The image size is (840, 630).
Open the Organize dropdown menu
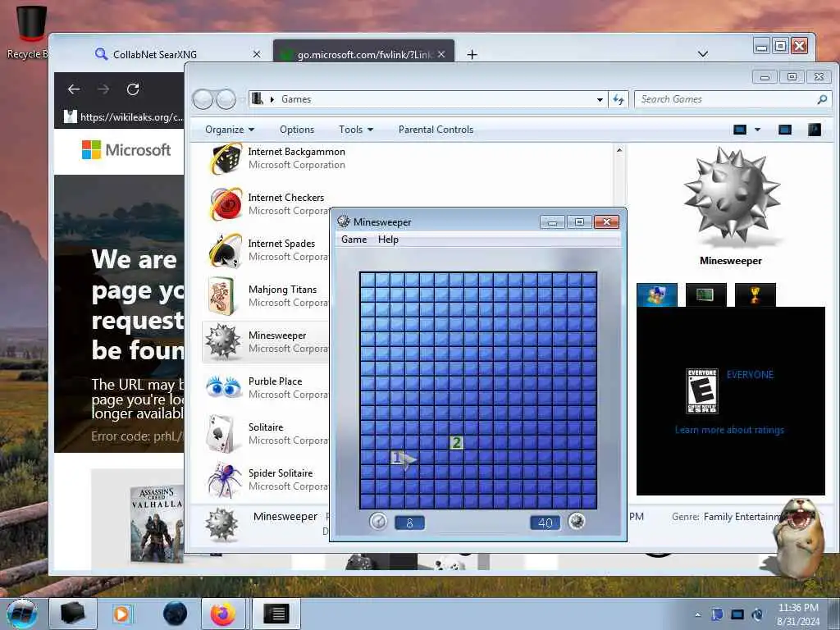click(230, 130)
